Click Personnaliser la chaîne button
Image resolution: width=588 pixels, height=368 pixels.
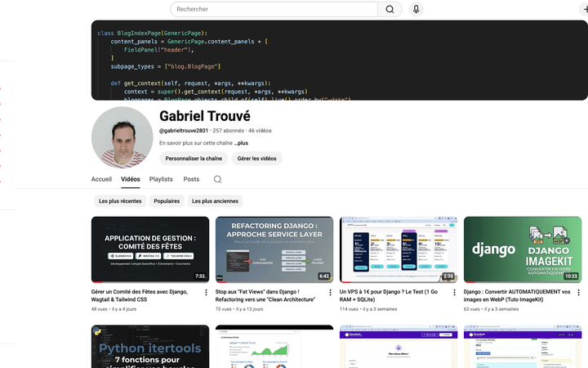(x=194, y=159)
